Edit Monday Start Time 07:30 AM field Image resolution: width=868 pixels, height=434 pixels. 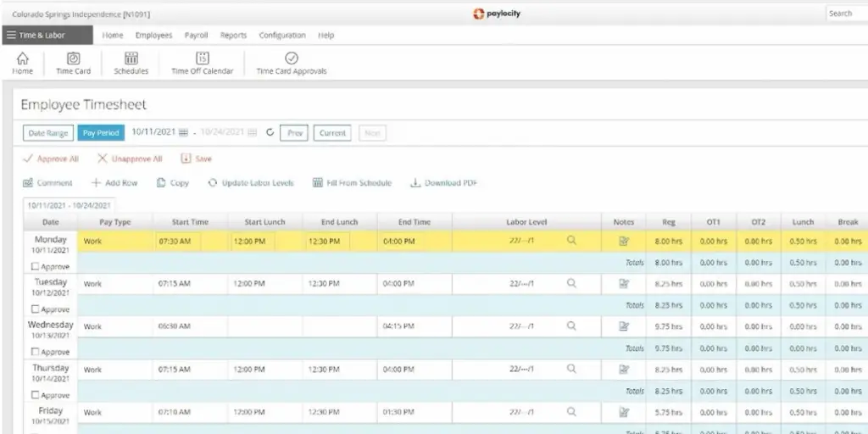(x=178, y=242)
